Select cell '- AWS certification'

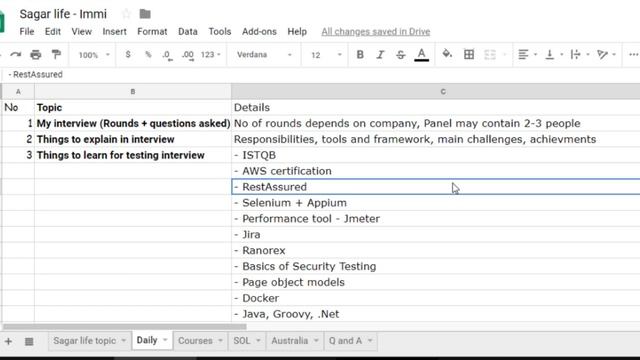tap(436, 171)
